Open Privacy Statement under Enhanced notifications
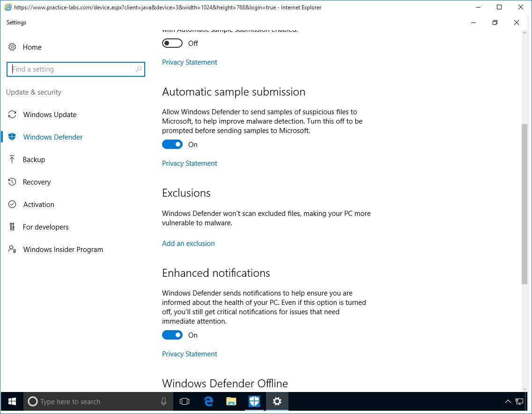Screen dimensions: 532x414 189,354
